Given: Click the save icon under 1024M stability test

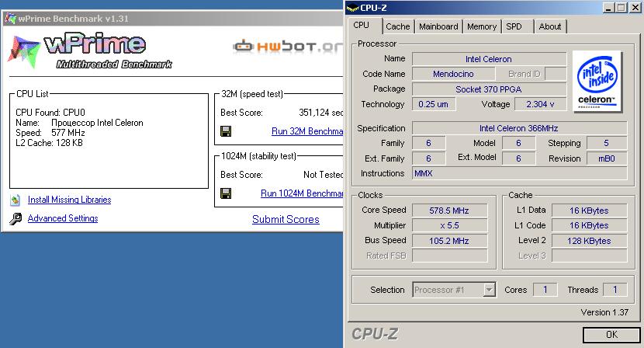Looking at the screenshot, I should tap(226, 193).
